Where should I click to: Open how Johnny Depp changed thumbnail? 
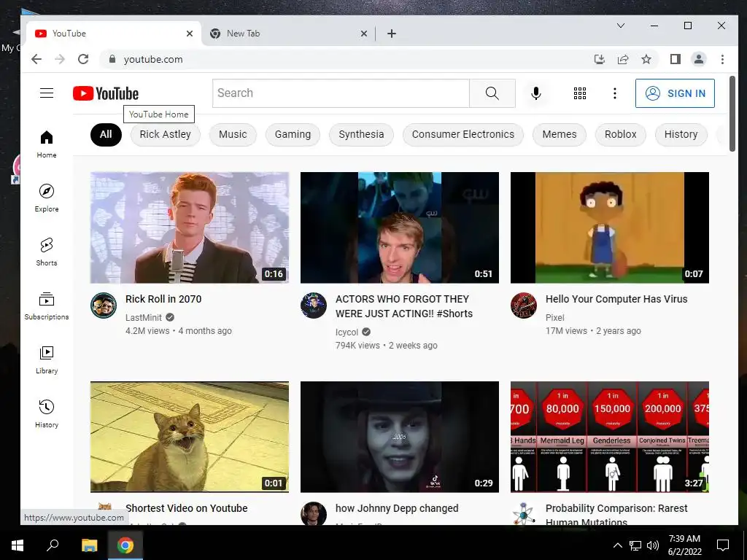point(400,437)
